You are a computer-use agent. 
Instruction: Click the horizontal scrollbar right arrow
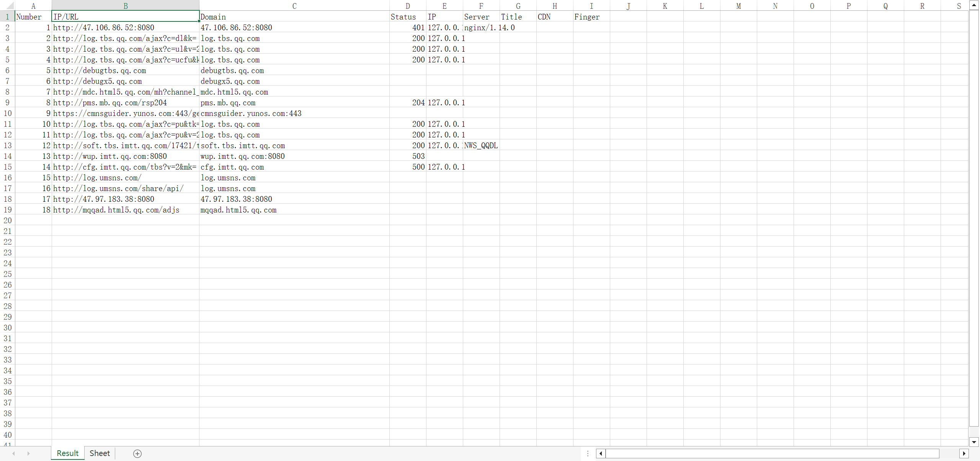(964, 453)
